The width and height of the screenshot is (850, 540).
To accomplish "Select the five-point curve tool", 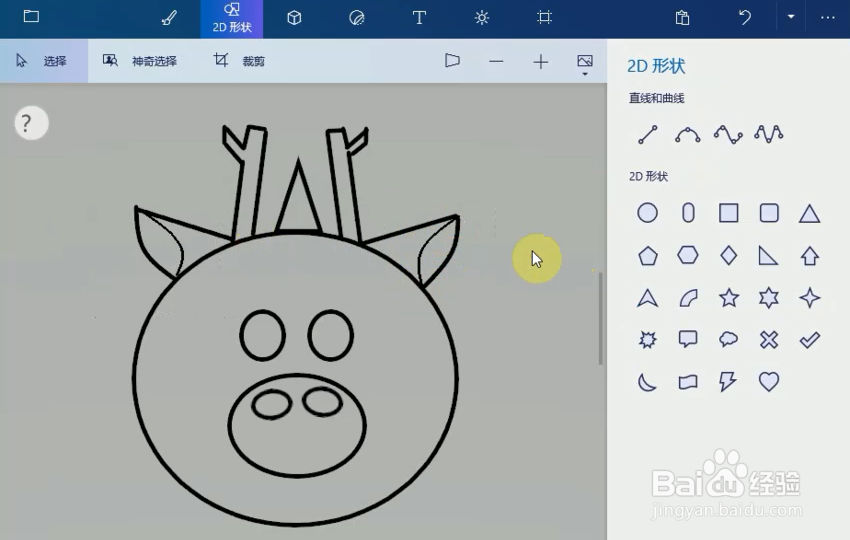I will click(769, 134).
